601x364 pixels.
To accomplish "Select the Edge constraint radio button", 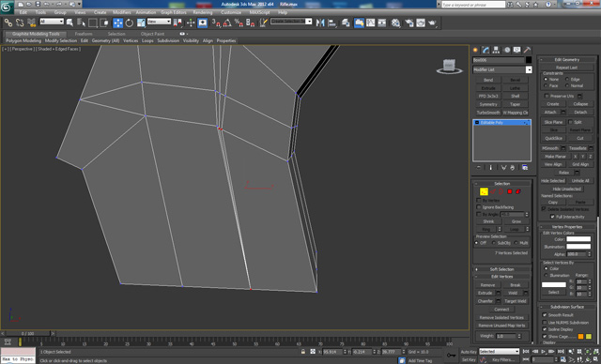I will (x=567, y=79).
